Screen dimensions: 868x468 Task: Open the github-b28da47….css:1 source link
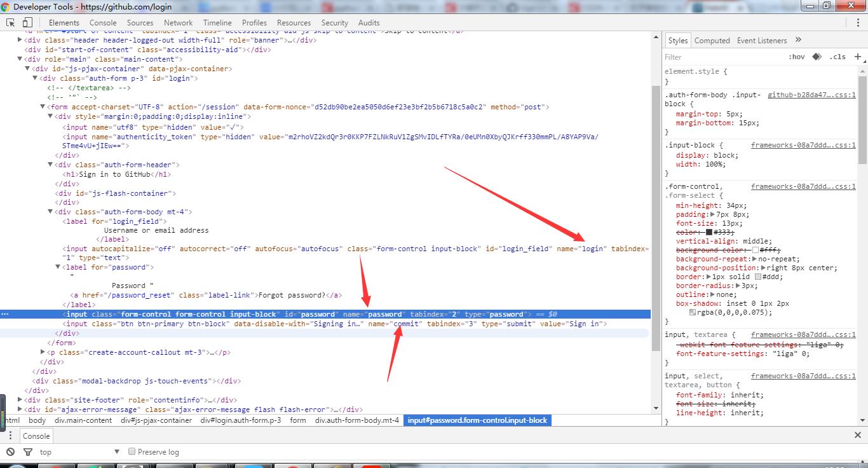click(x=812, y=95)
